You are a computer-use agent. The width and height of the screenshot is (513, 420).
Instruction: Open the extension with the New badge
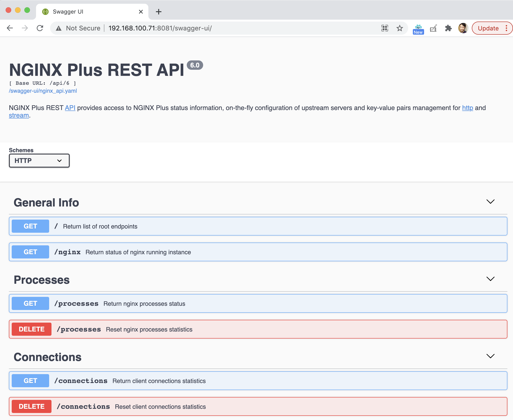[x=418, y=29]
